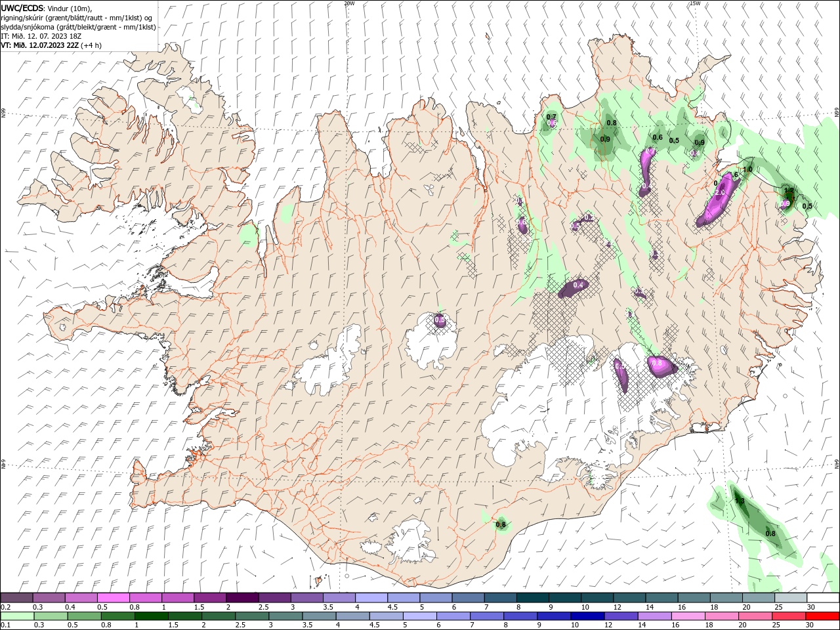Screen dimensions: 840x630
Task: Click the UWC/ECDS title text
Action: coord(22,8)
